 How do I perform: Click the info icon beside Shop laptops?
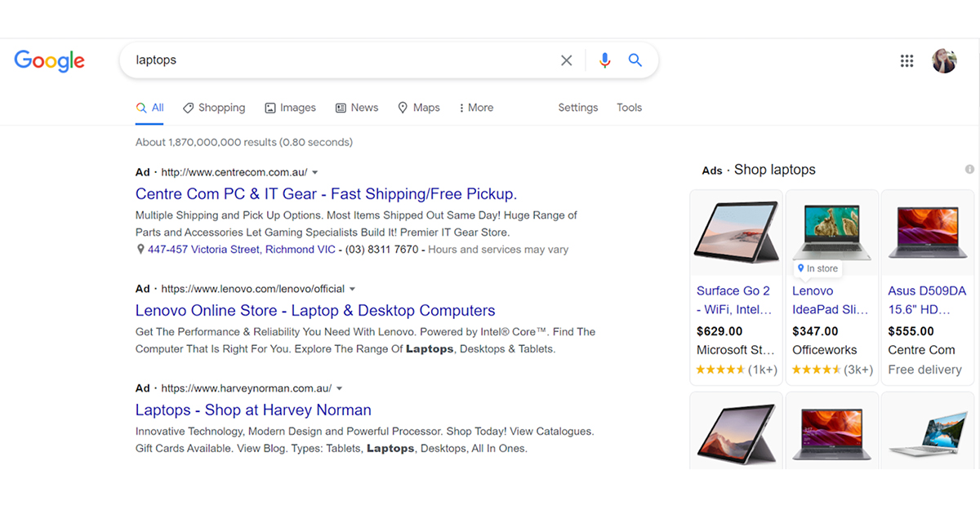pos(969,170)
